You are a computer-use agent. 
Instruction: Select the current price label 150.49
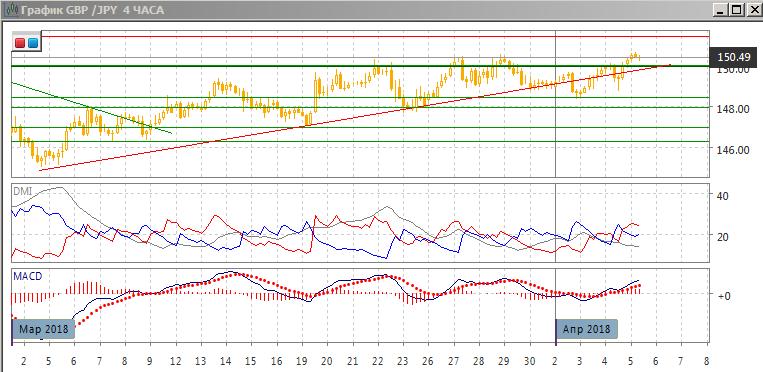734,57
